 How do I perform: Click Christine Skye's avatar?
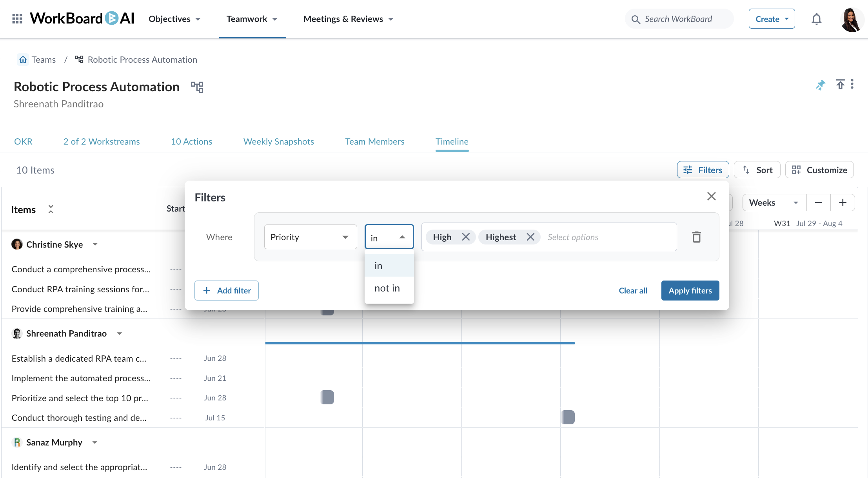click(17, 244)
